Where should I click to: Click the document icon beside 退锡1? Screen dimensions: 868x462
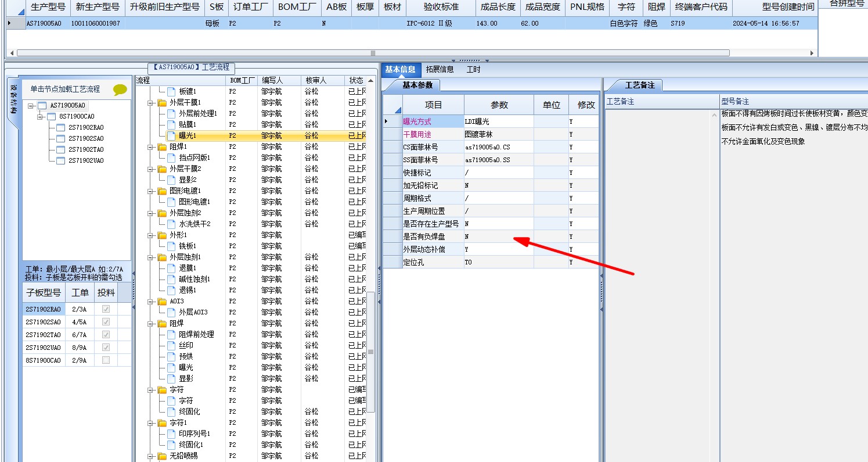point(171,290)
